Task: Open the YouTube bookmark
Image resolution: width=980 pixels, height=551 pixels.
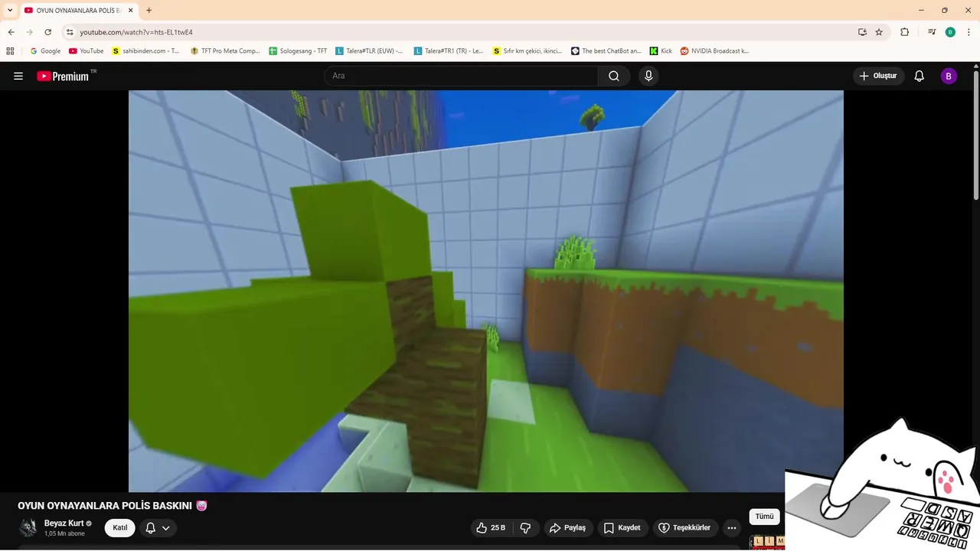Action: (x=86, y=51)
